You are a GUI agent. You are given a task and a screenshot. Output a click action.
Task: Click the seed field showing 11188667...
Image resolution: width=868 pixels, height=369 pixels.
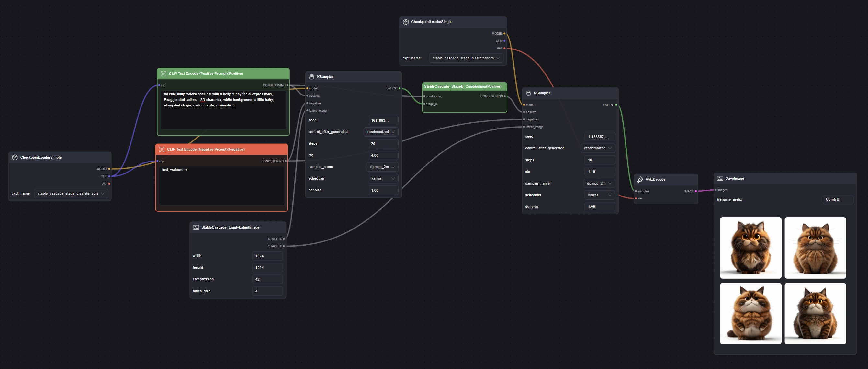point(600,137)
